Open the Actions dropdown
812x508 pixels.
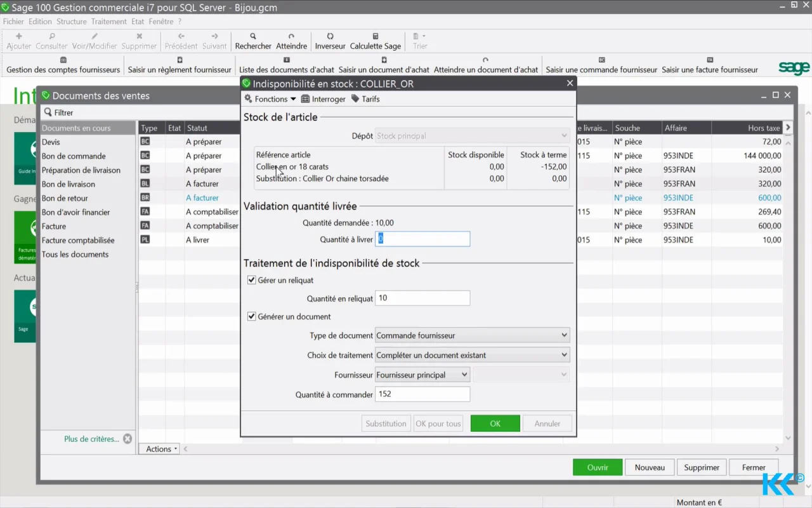(159, 449)
